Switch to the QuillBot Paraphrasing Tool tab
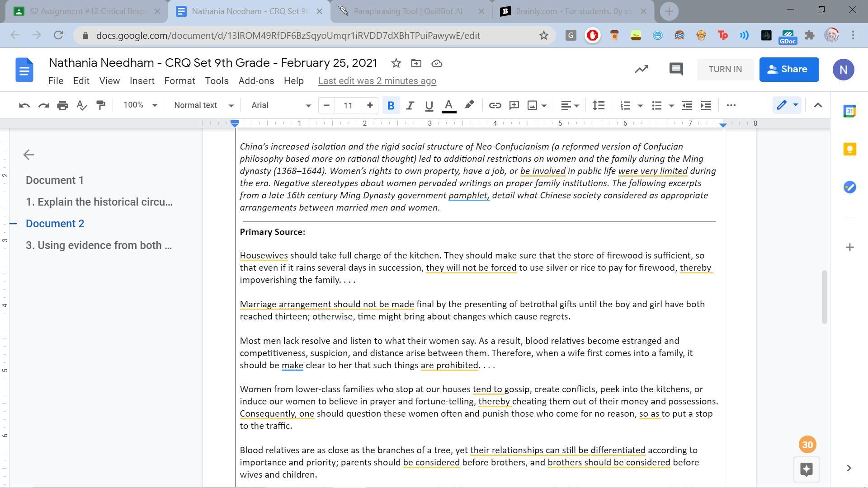The width and height of the screenshot is (868, 488). (407, 11)
